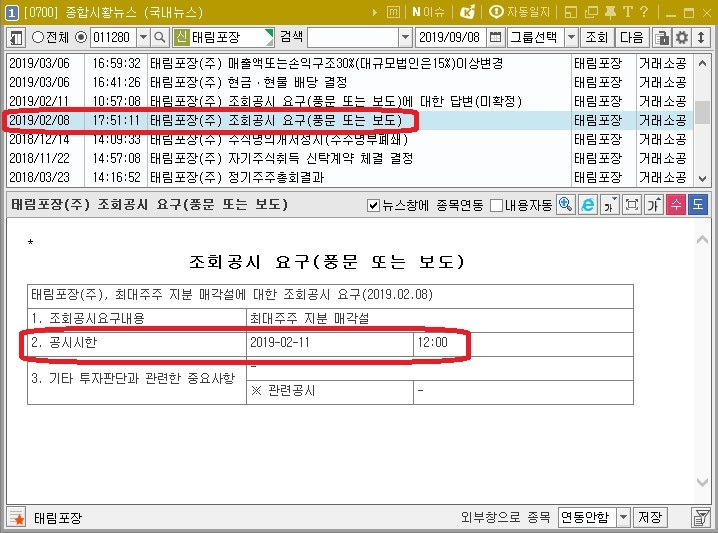Viewport: 718px width, 533px height.
Task: Click the article pane scroll down arrow
Action: click(x=702, y=482)
